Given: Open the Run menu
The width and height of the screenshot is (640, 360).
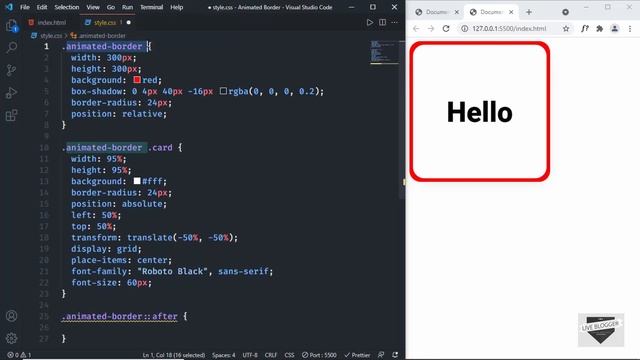Looking at the screenshot, I should coord(127,7).
